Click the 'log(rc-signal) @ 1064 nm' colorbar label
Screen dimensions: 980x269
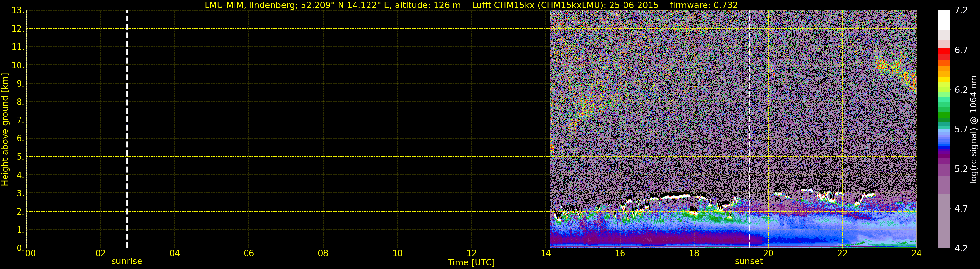[x=973, y=129]
